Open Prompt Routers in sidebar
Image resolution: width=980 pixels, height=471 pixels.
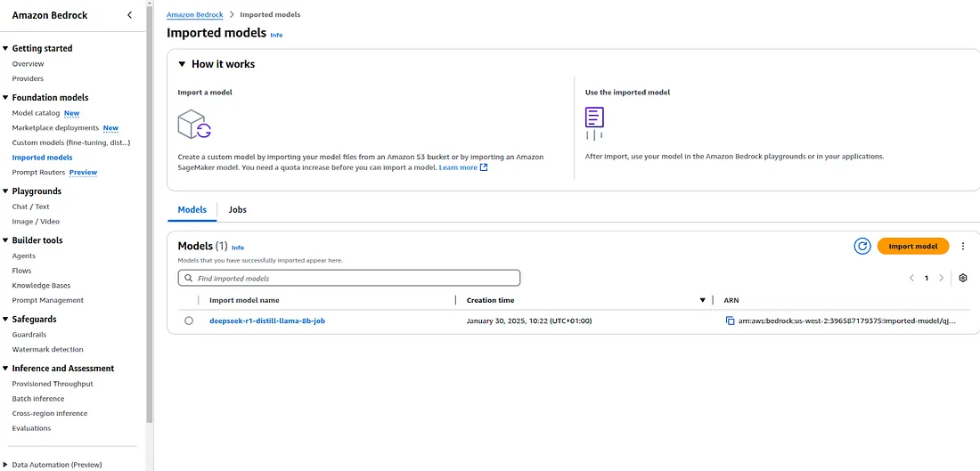click(38, 173)
